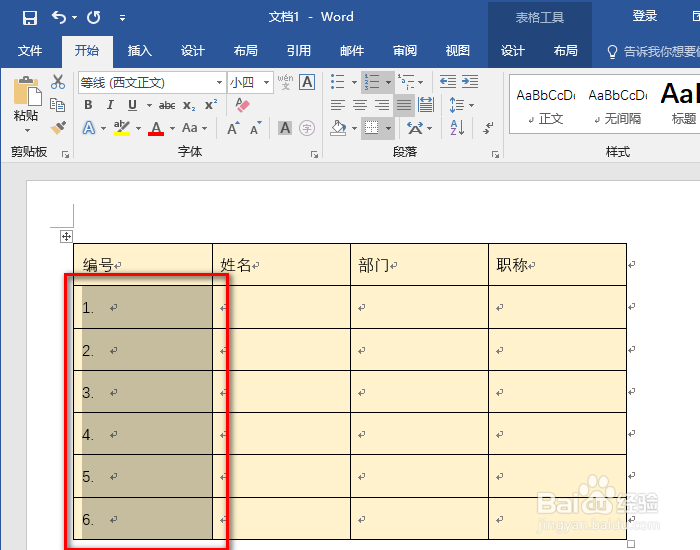Toggle Superscript formatting

(x=211, y=104)
